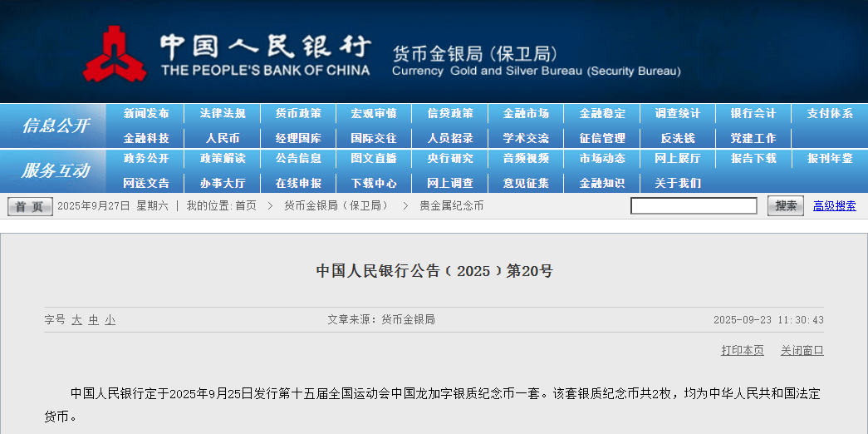Screen dimensions: 868x434
Task: Open 贵金属纪念币 breadcrumb link
Action: pos(451,206)
